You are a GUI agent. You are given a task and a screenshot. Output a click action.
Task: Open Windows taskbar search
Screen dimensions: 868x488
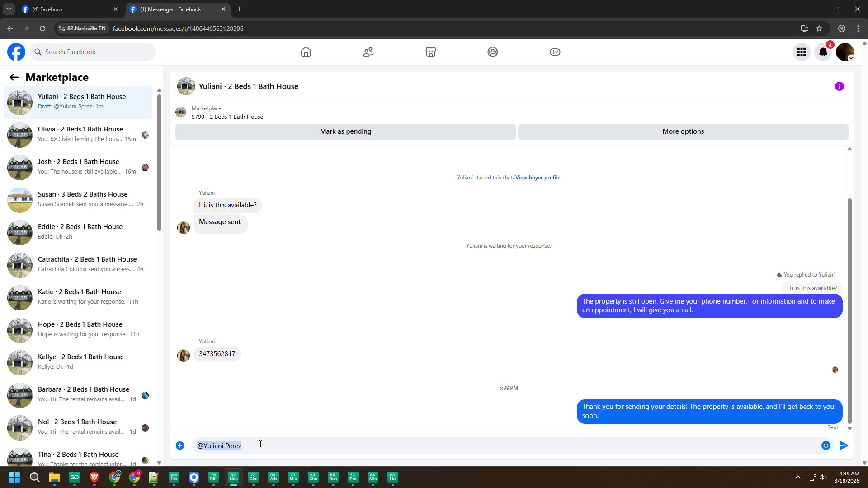click(34, 477)
